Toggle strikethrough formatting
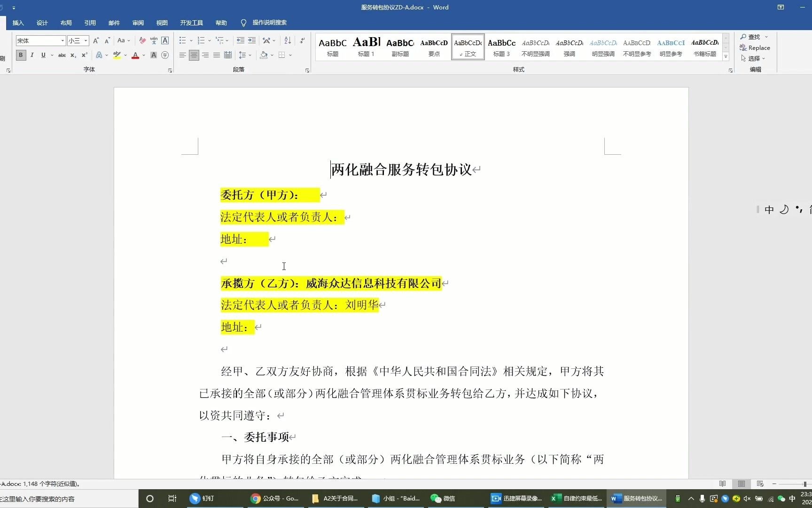 point(62,55)
